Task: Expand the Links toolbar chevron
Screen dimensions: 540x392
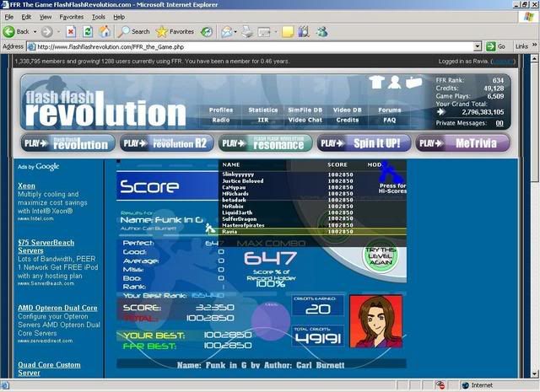Action: 533,46
